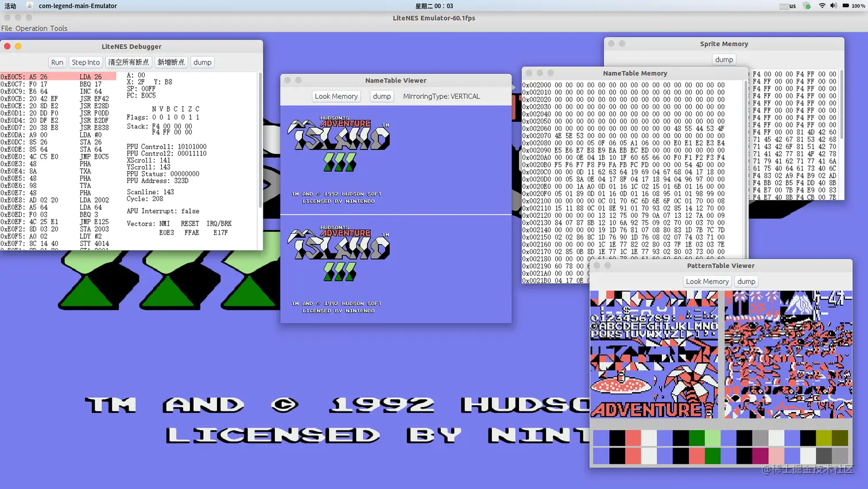Click the 'PPU Control2: 00011110' line

(166, 153)
